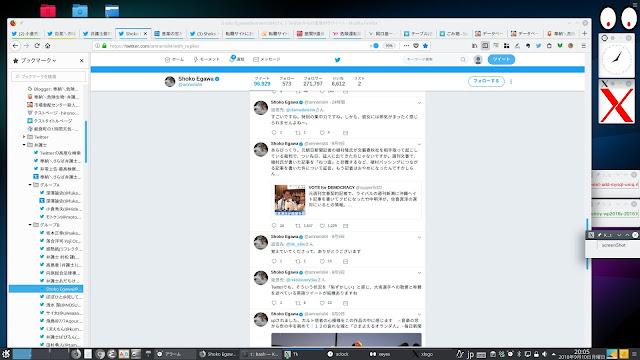The width and height of the screenshot is (640, 360).
Task: View the 573 following list
Action: (x=287, y=81)
